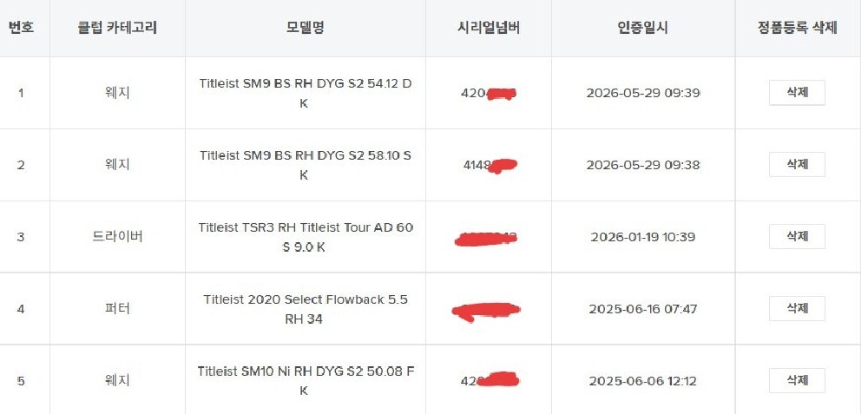
Task: Click the 클럽 카테고리 column header
Action: 117,28
